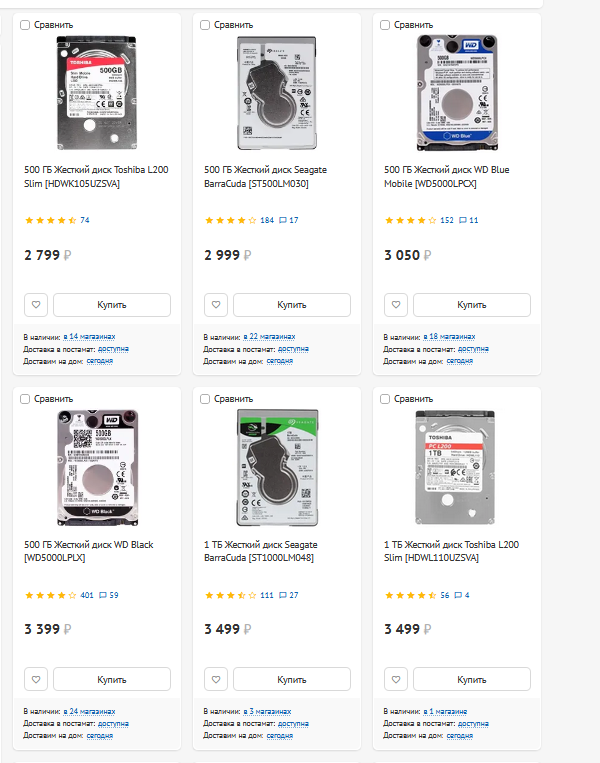Check Сравнить for Toshiba L200 500 ГБ
Viewport: 600px width, 763px height.
click(25, 24)
